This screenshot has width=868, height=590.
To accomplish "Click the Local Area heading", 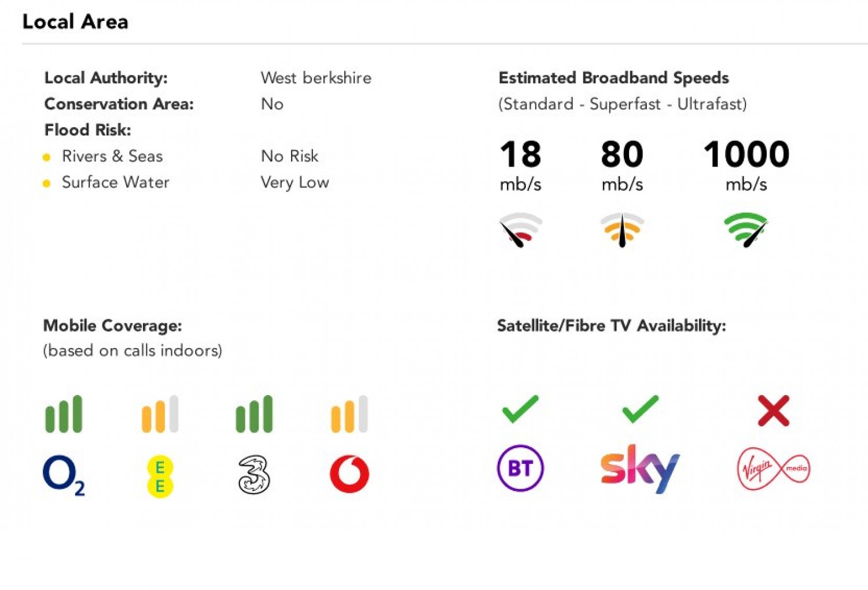I will click(x=75, y=22).
